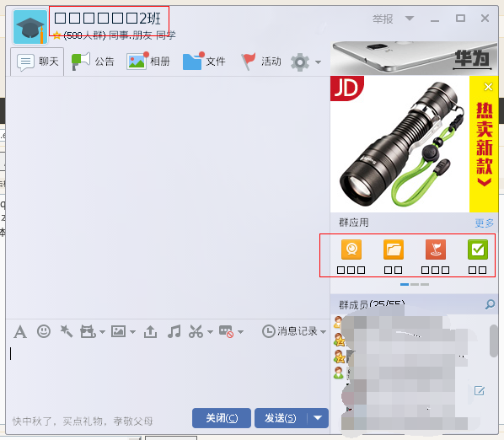Click the music note share icon
Viewport: 504px width, 440px height.
point(174,331)
